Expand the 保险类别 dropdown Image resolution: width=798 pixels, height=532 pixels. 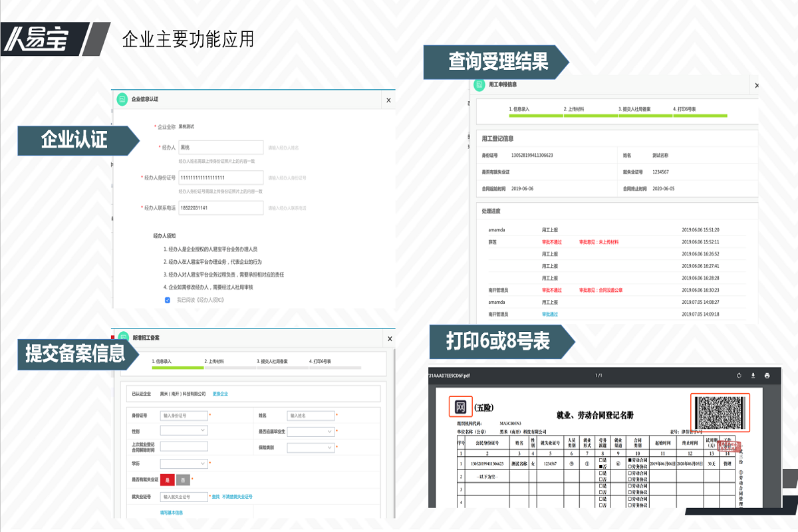311,448
